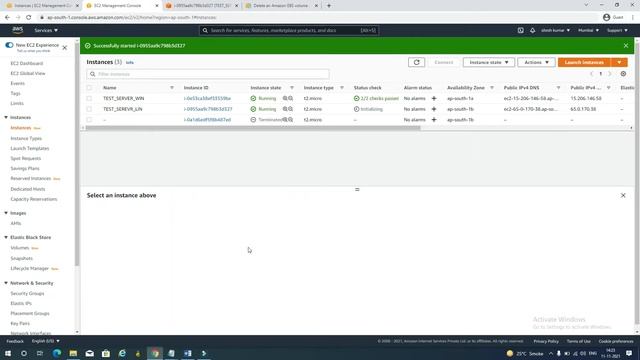Sort by the Availability Zone column arrow
This screenshot has width=640, height=360.
(x=492, y=88)
